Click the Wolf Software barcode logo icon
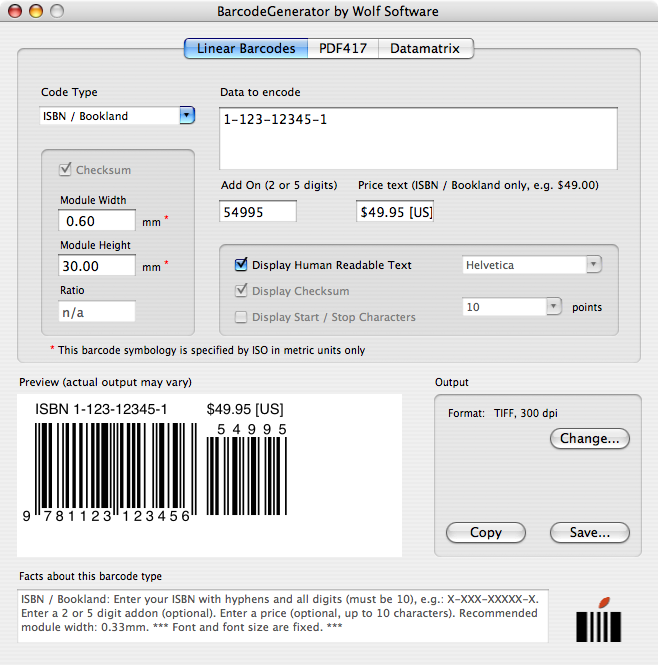 (598, 620)
